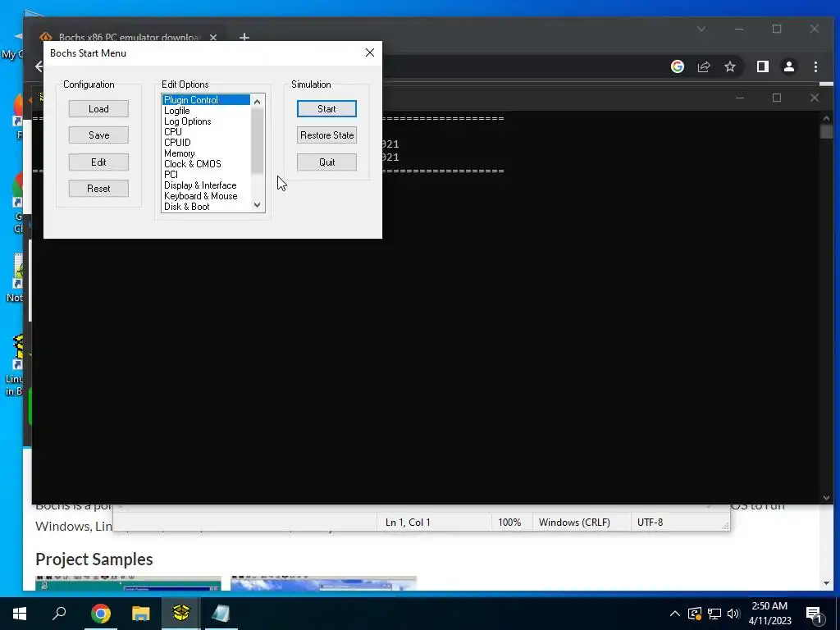Select Display & Interface option
The height and width of the screenshot is (630, 840).
(206, 185)
